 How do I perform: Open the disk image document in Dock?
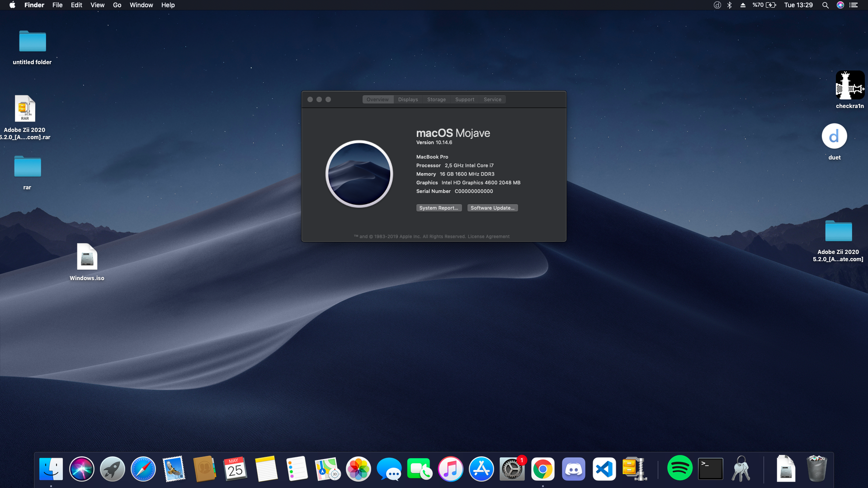click(x=786, y=469)
